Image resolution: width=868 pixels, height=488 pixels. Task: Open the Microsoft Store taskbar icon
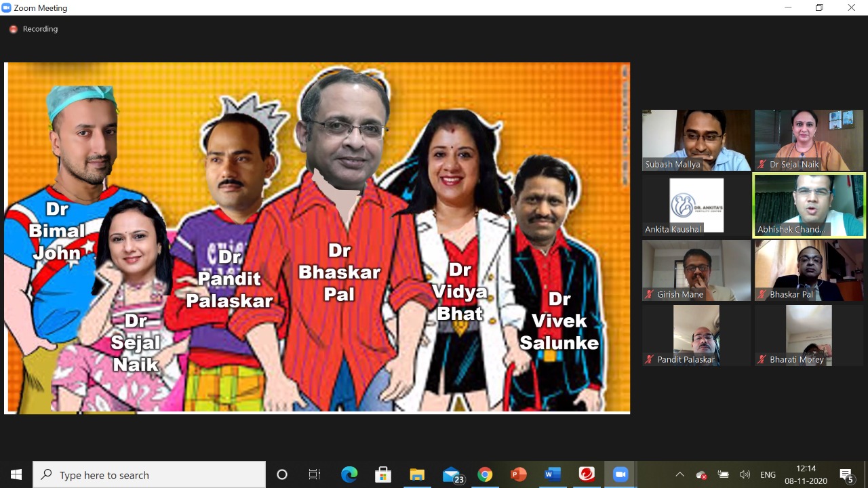(383, 474)
